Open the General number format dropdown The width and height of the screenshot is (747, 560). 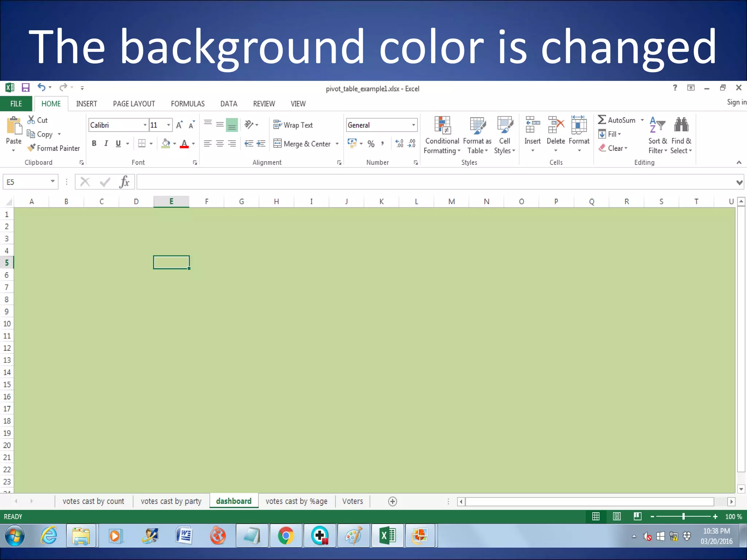[x=414, y=125]
